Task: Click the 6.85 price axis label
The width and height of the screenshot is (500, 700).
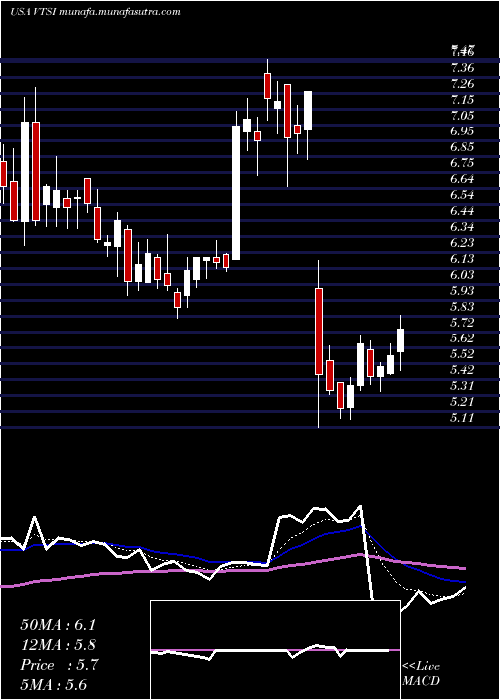Action: (462, 147)
